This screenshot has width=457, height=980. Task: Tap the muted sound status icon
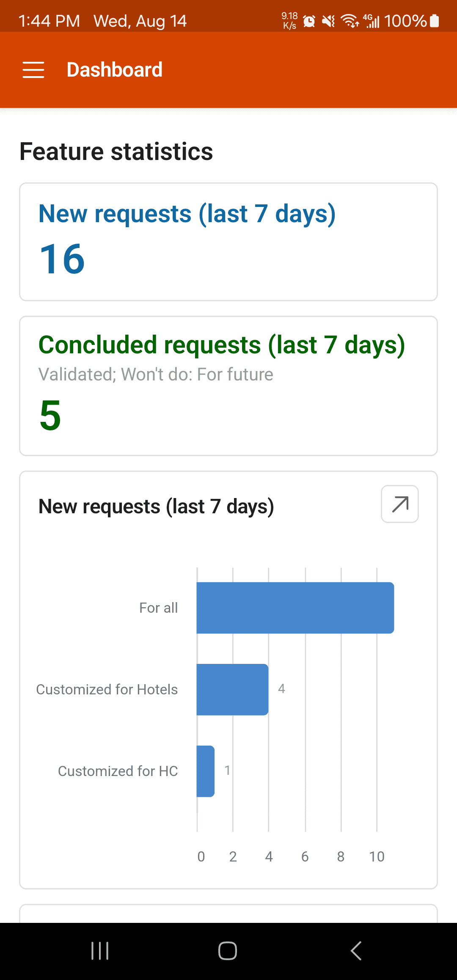328,21
